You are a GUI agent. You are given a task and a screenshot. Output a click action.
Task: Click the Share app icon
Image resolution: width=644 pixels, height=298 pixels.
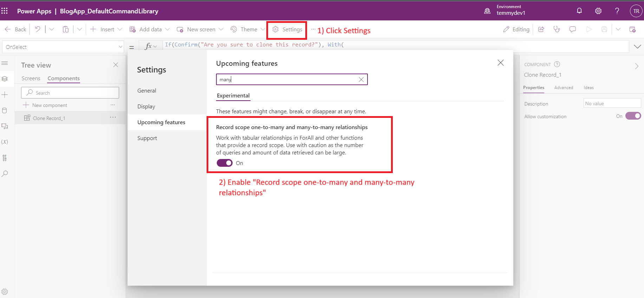541,29
